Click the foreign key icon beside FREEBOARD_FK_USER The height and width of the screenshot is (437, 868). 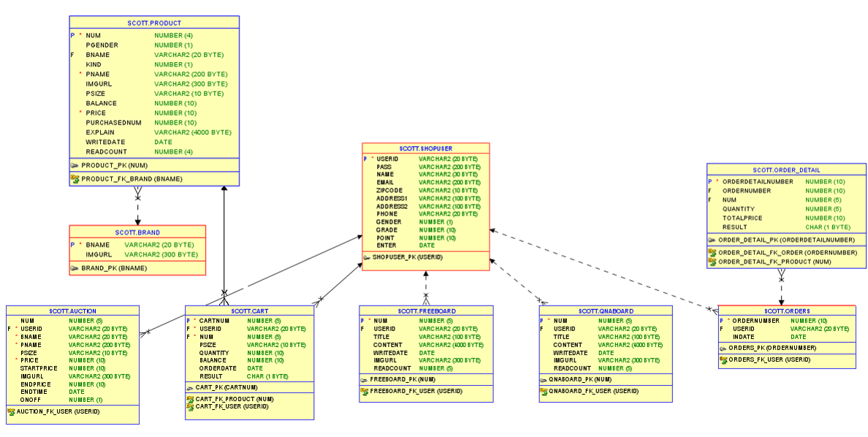[364, 391]
